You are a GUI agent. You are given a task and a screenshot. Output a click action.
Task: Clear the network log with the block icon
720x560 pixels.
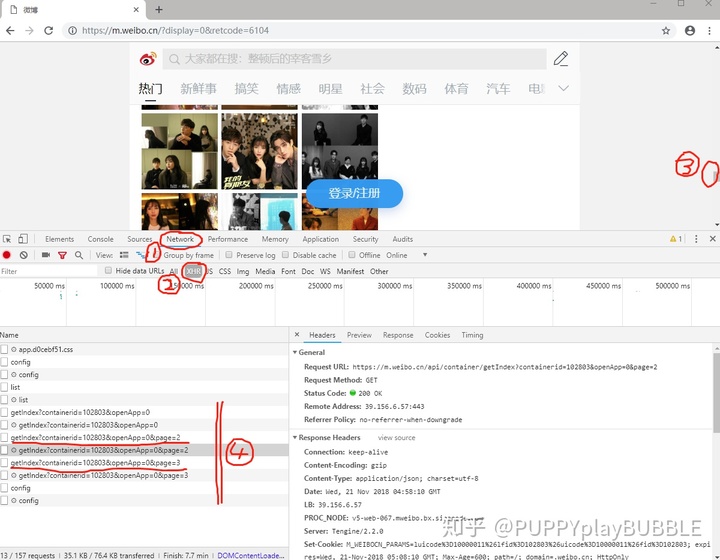(x=23, y=255)
